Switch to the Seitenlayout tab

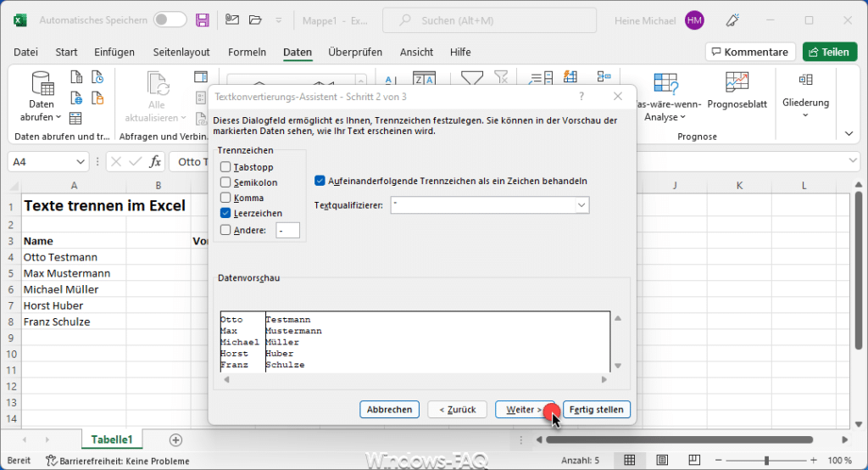[181, 52]
